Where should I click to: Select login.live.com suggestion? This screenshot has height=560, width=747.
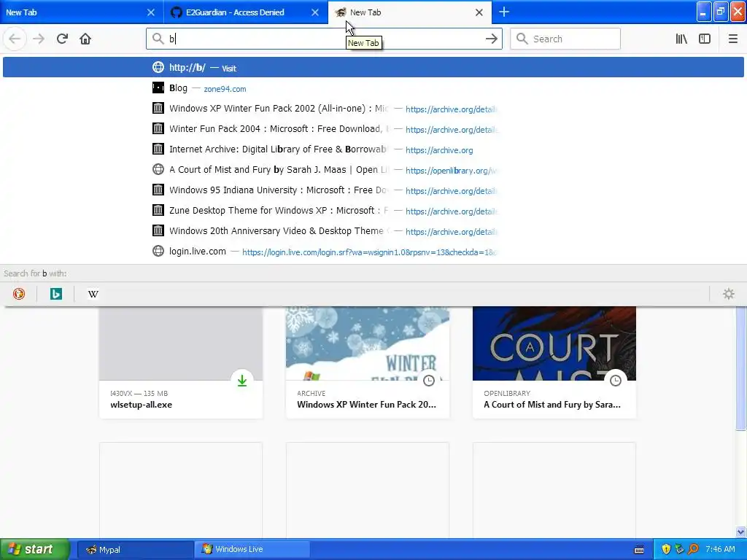point(373,252)
